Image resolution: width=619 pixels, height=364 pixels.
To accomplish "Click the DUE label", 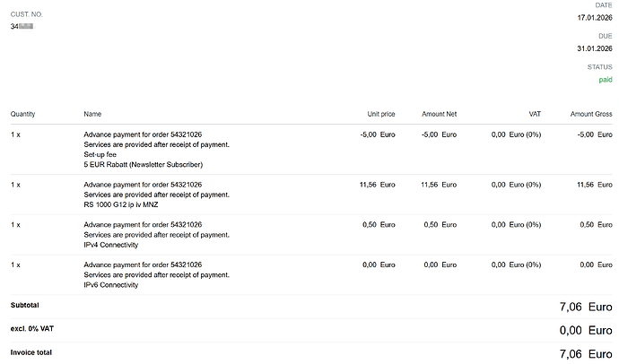I will tap(606, 36).
